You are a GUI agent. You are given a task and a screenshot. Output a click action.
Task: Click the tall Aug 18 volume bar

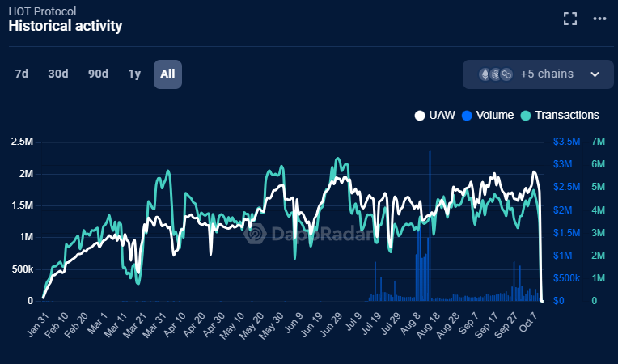click(430, 226)
